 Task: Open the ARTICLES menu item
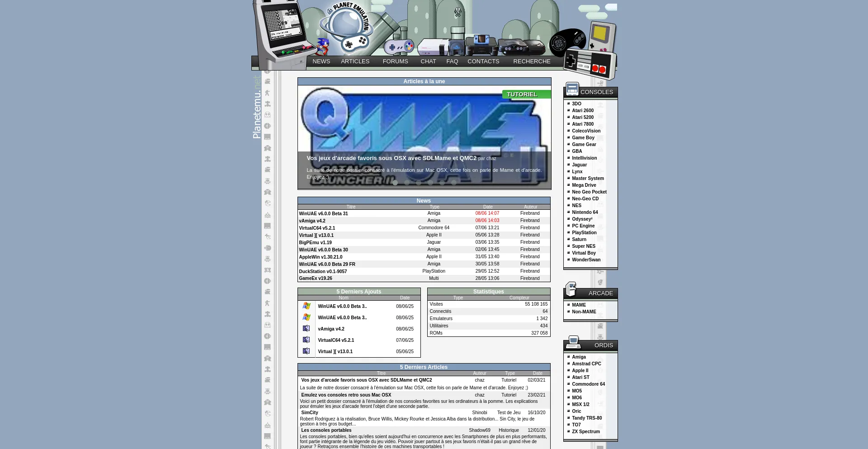(355, 61)
